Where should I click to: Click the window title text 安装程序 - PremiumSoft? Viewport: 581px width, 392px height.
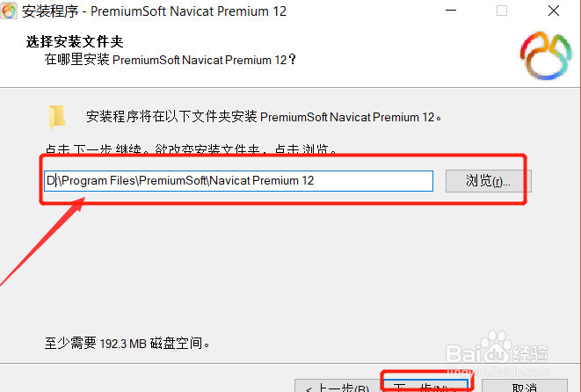pyautogui.click(x=154, y=11)
